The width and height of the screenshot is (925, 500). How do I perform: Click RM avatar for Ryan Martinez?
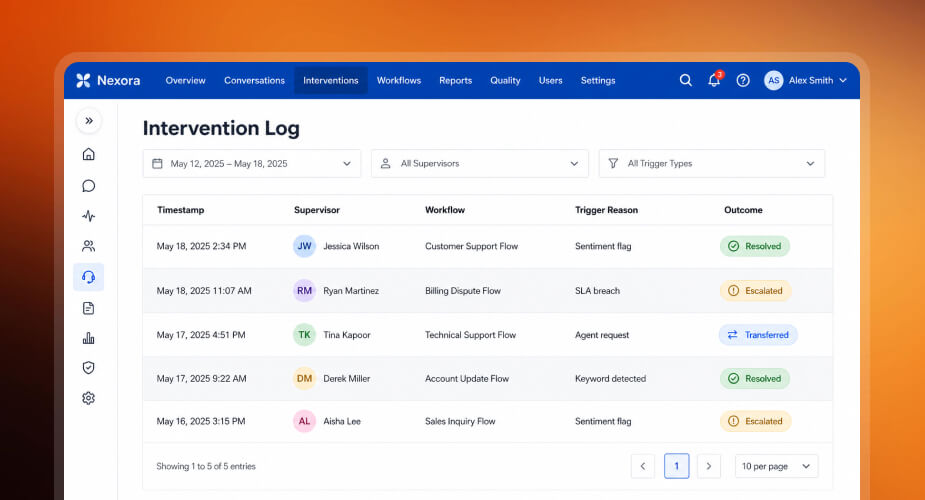tap(304, 291)
